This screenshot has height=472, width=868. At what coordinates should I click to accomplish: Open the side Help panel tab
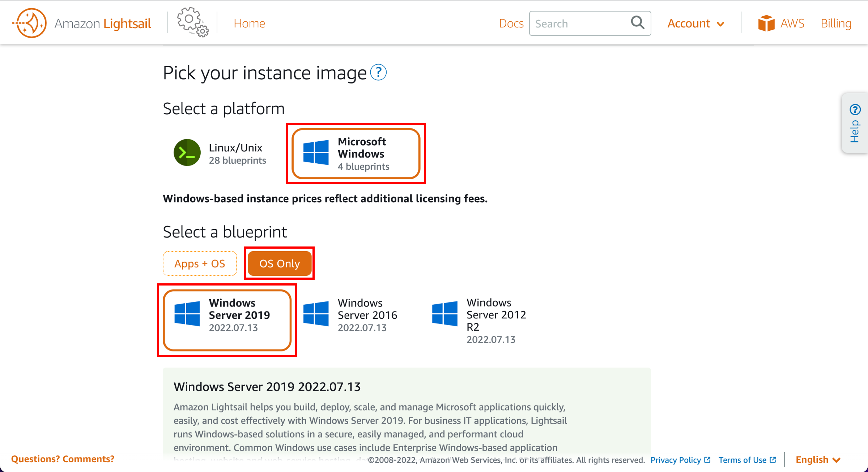point(855,123)
